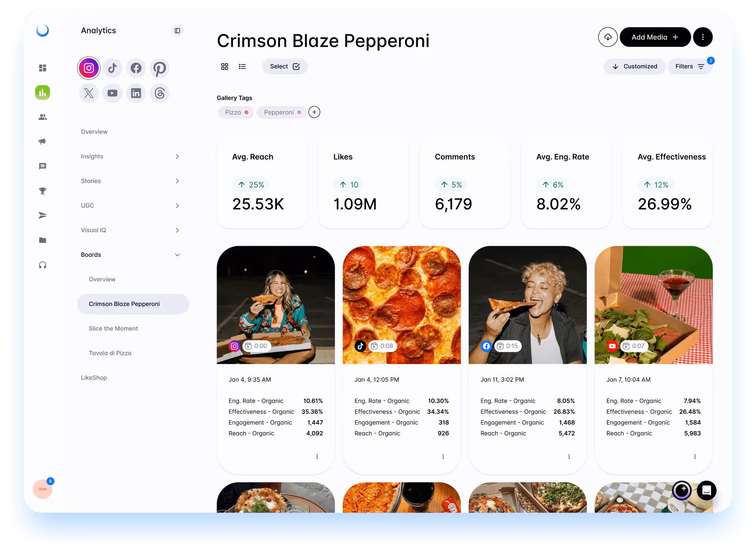Switch to list view layout
The height and width of the screenshot is (551, 756).
click(242, 66)
